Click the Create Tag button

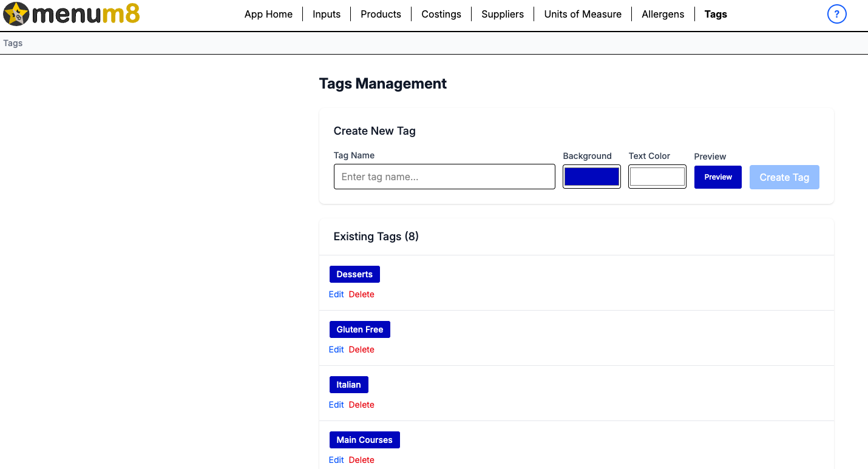pyautogui.click(x=784, y=177)
